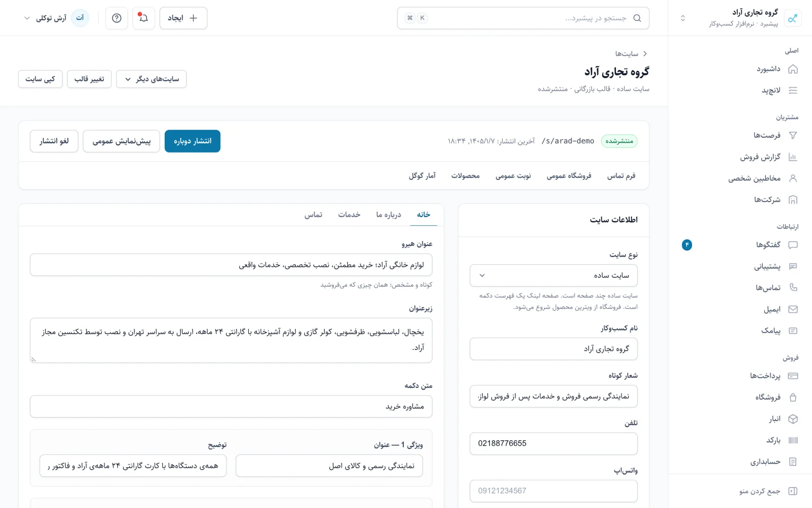Switch to the درباره ما tab
This screenshot has width=812, height=508.
coord(388,214)
